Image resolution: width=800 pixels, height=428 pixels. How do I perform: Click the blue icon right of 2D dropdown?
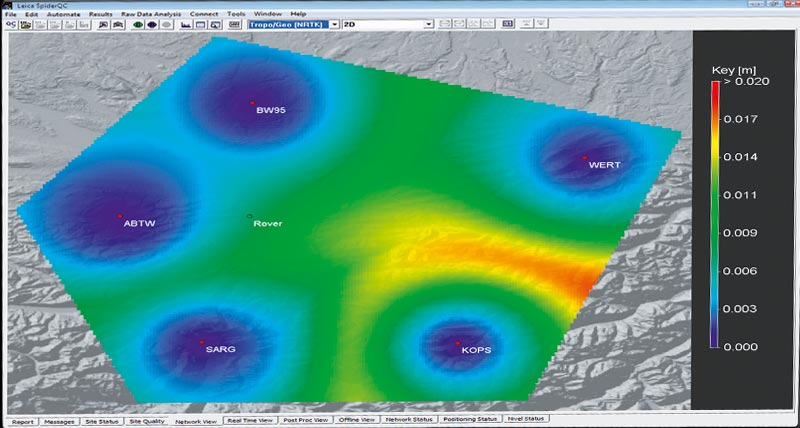(507, 23)
